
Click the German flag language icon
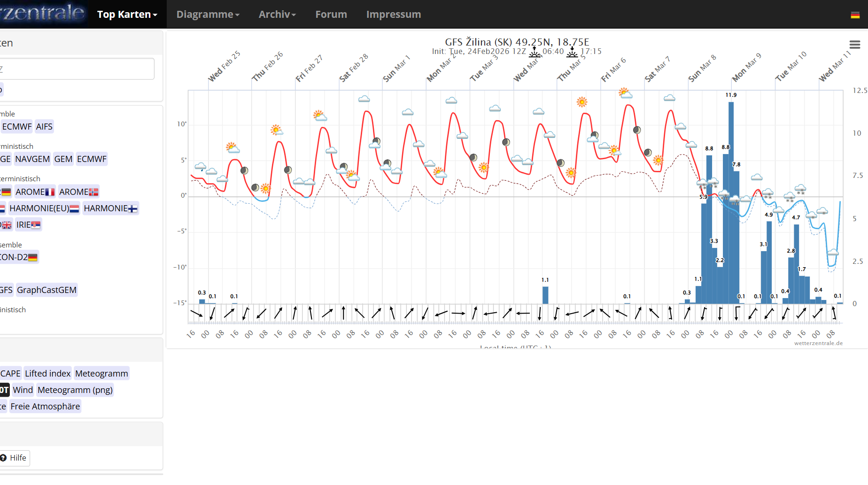tap(855, 15)
